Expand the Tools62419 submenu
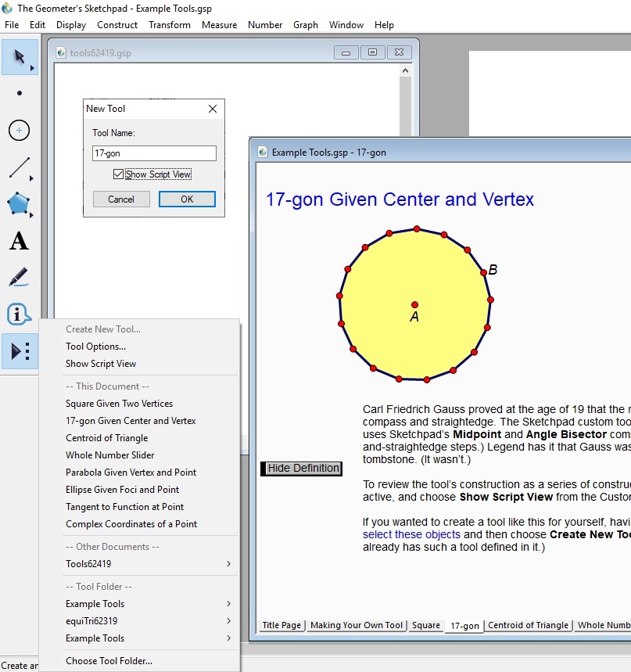631x672 pixels. tap(149, 563)
